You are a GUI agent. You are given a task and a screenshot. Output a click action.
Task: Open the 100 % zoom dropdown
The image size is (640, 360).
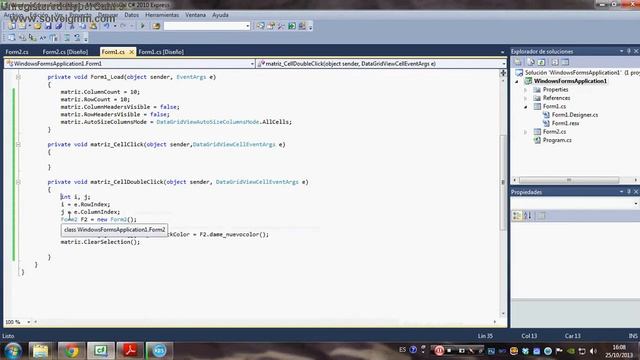tap(29, 322)
